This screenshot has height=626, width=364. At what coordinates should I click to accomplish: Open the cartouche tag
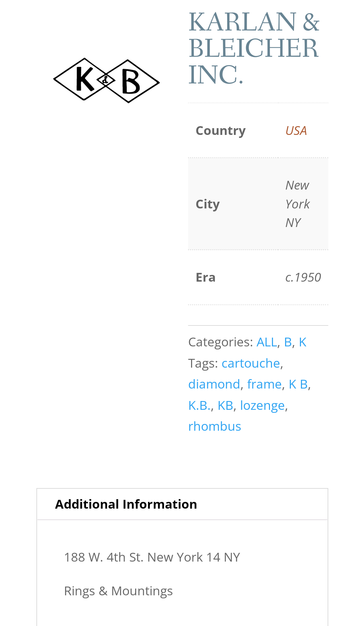[251, 363]
